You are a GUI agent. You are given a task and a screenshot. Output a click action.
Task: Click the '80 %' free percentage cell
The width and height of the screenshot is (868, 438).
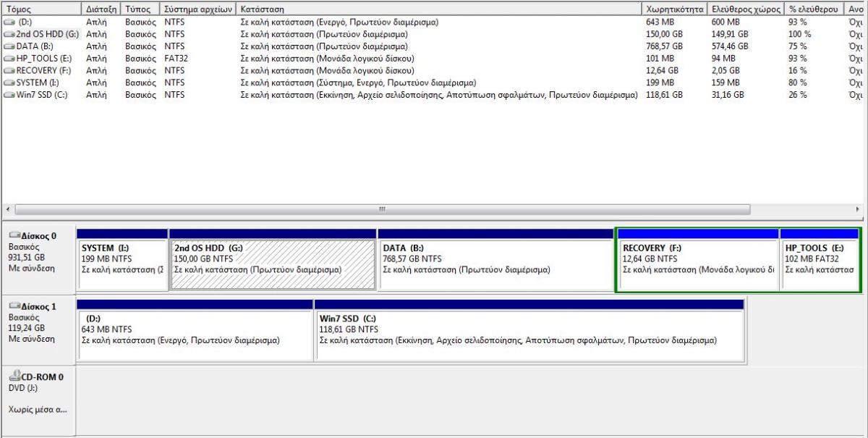797,83
